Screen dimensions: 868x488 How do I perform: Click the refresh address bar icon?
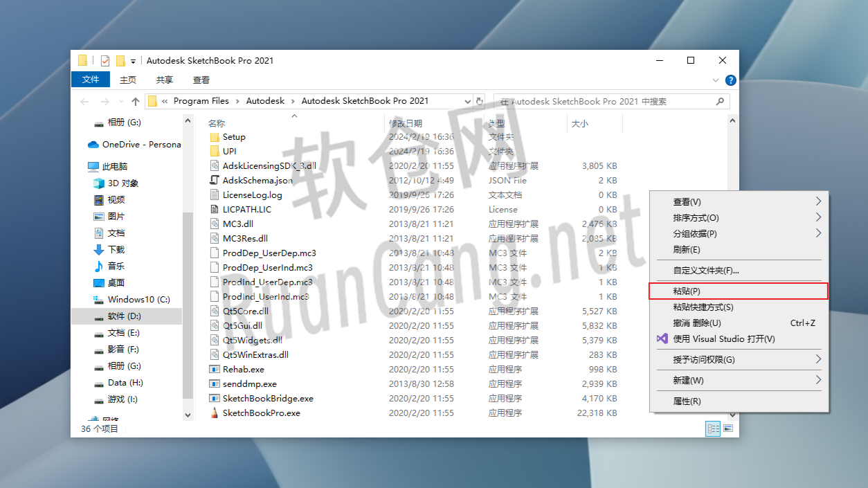tap(479, 101)
